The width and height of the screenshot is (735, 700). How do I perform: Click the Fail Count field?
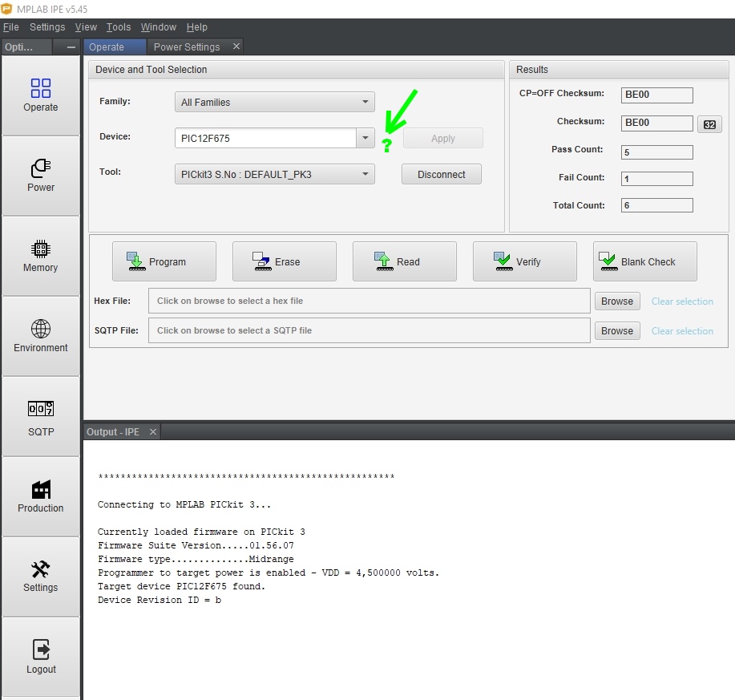pos(656,178)
